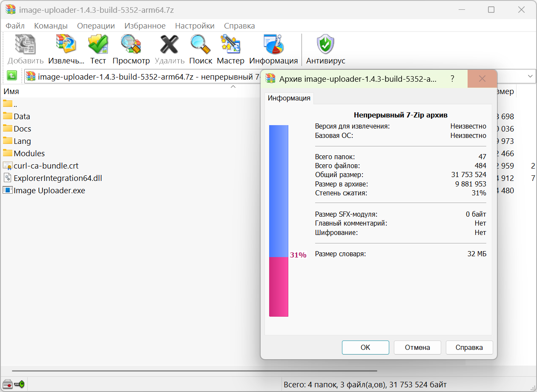Open the Поиск search icon
The width and height of the screenshot is (537, 392).
pyautogui.click(x=201, y=44)
